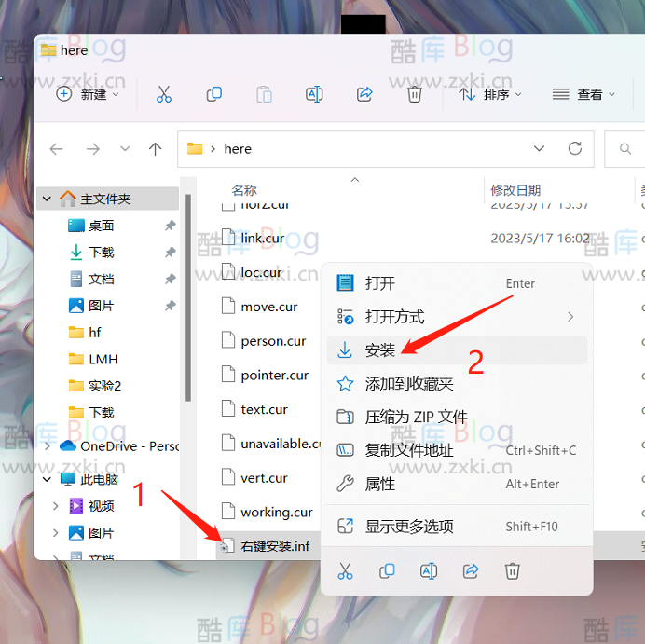Click 显示更多选项 in context menu
Screen dimensions: 645x644
click(409, 527)
